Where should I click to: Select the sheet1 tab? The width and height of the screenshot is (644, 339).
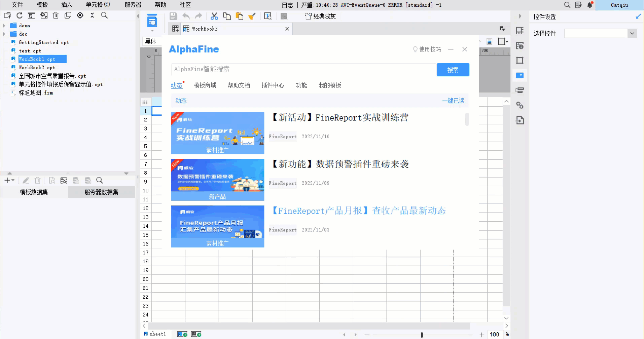155,334
